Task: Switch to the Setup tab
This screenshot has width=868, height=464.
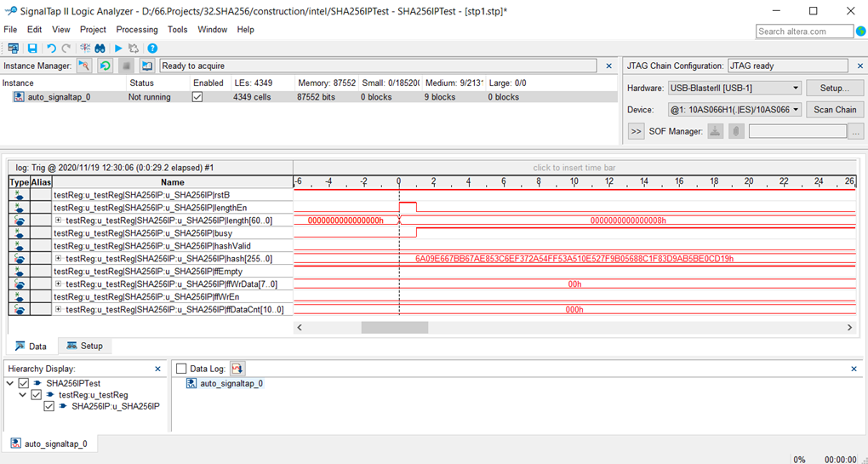Action: (x=85, y=346)
